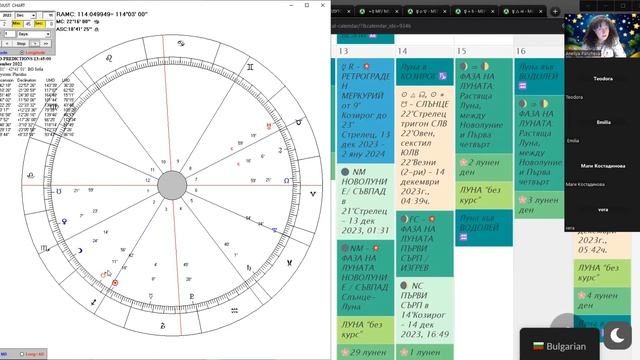Click the Pisces sign symbol on wheel
The height and width of the screenshot is (360, 640).
(289, 263)
